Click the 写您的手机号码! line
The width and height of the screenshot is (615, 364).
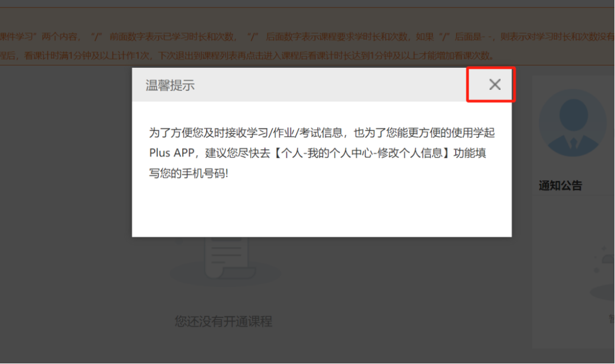click(188, 173)
